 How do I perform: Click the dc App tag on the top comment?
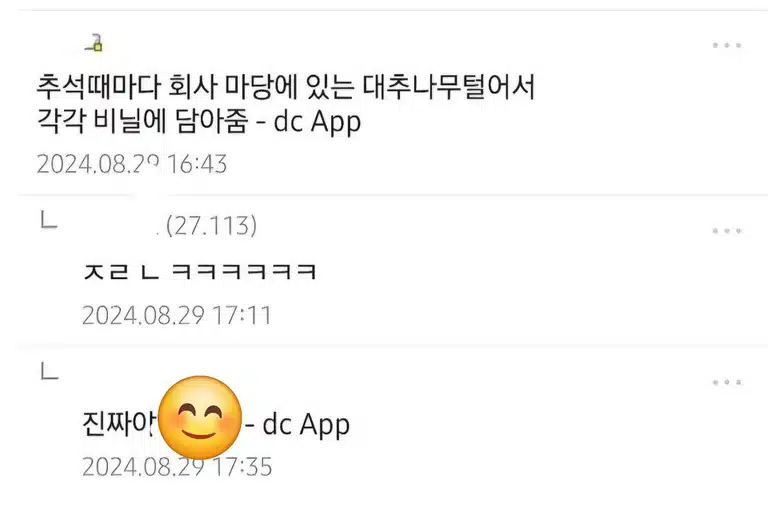317,121
